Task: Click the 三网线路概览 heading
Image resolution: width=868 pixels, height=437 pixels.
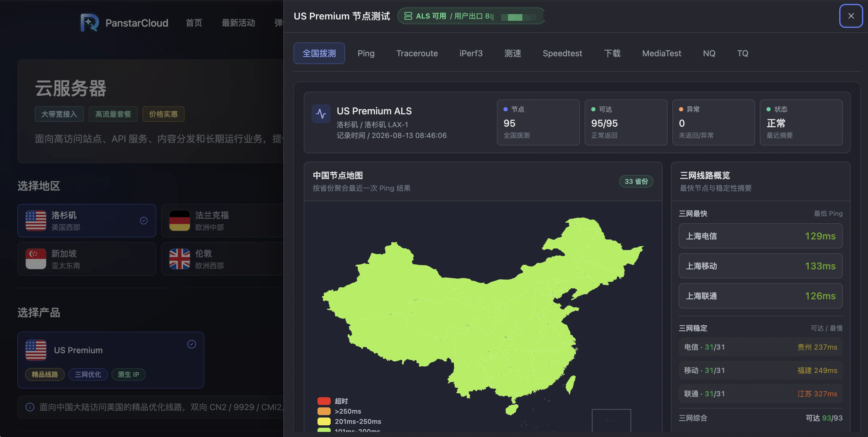Action: 704,175
